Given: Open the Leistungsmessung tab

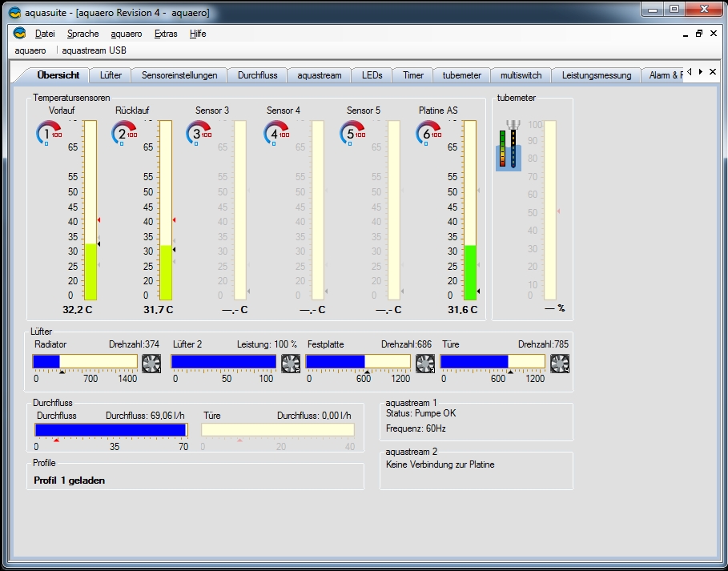Looking at the screenshot, I should click(597, 75).
